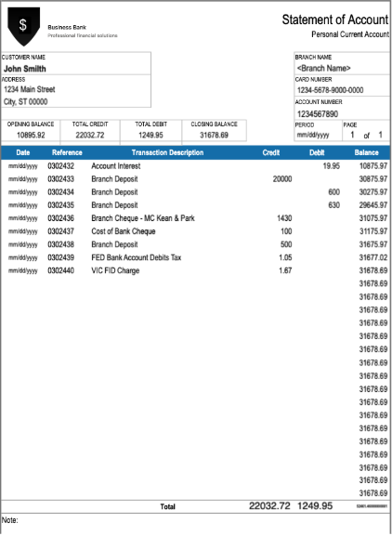Click "FED Bank Account Debits Tax" description

[x=136, y=257]
